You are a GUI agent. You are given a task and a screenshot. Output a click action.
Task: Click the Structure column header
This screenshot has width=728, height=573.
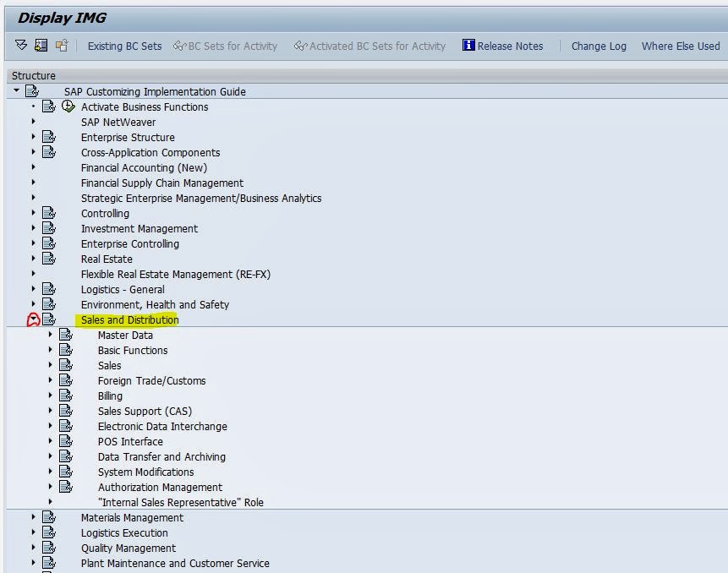34,75
